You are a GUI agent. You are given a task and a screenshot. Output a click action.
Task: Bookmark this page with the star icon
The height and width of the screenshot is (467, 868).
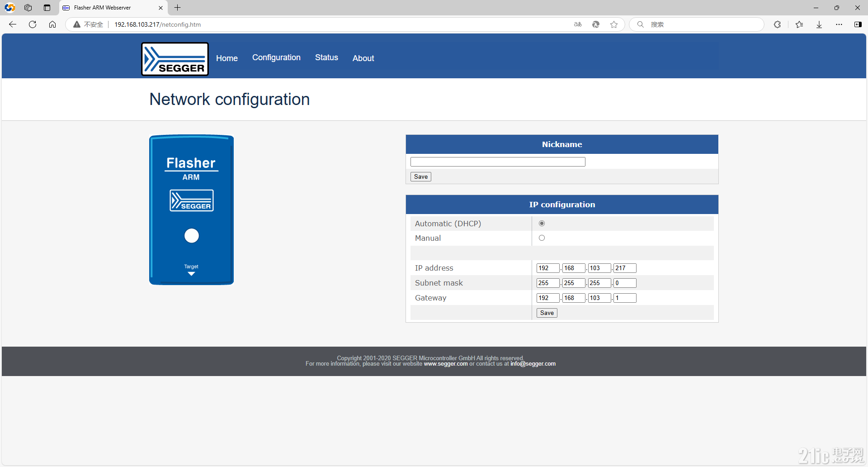614,24
